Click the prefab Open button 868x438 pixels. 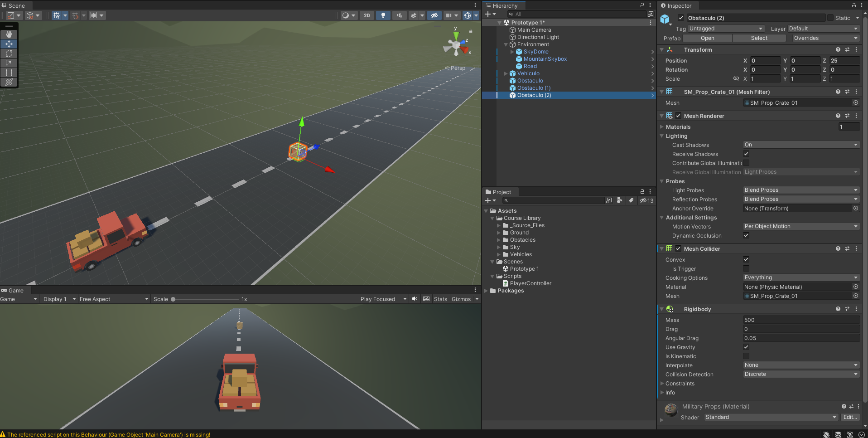[x=707, y=39]
